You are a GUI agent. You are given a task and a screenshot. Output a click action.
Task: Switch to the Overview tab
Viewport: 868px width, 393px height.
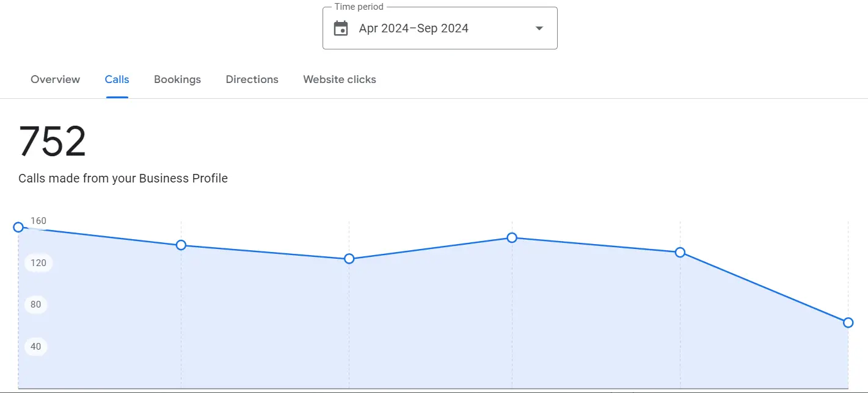click(55, 79)
